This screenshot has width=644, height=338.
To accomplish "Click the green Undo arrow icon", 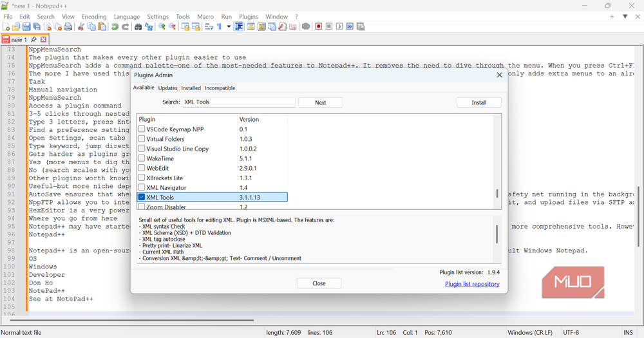I will (115, 26).
